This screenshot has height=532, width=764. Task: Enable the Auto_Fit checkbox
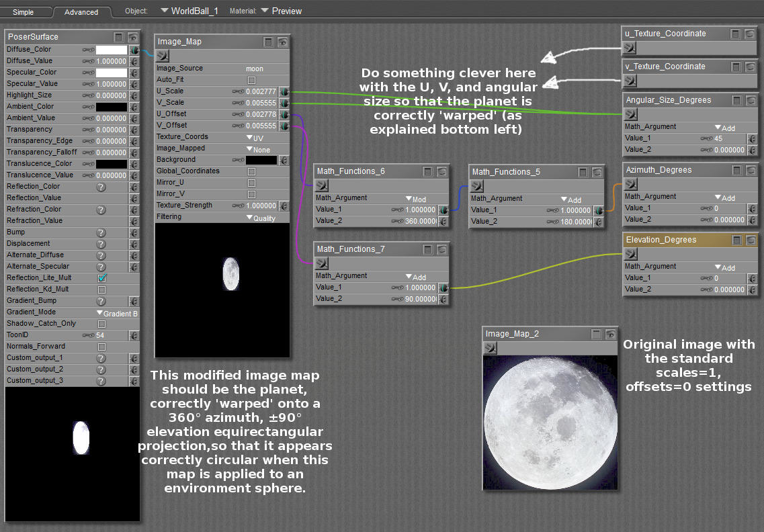252,80
